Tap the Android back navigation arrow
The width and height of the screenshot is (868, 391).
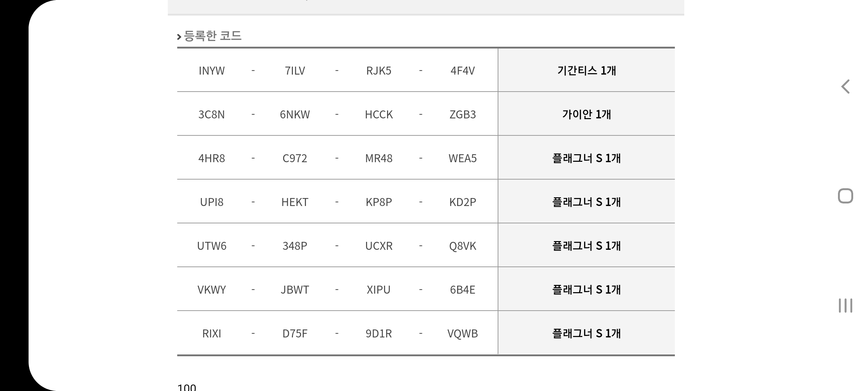coord(845,87)
